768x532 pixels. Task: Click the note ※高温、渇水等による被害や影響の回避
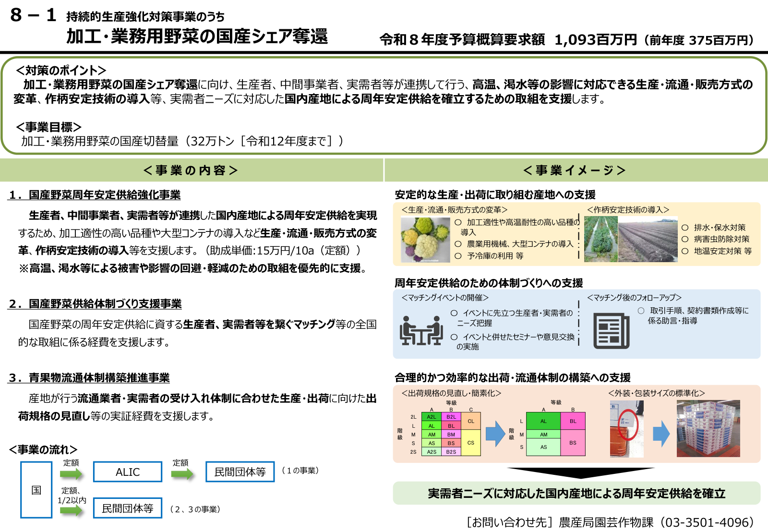192,268
